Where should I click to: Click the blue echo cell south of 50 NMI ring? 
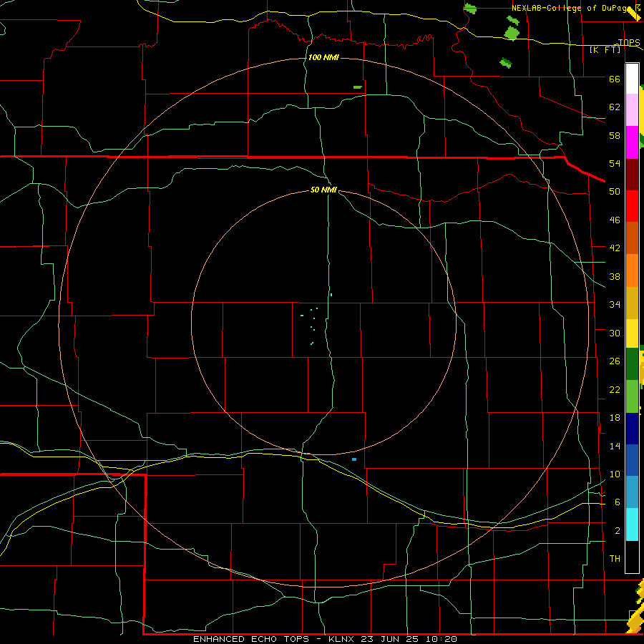coord(354,459)
